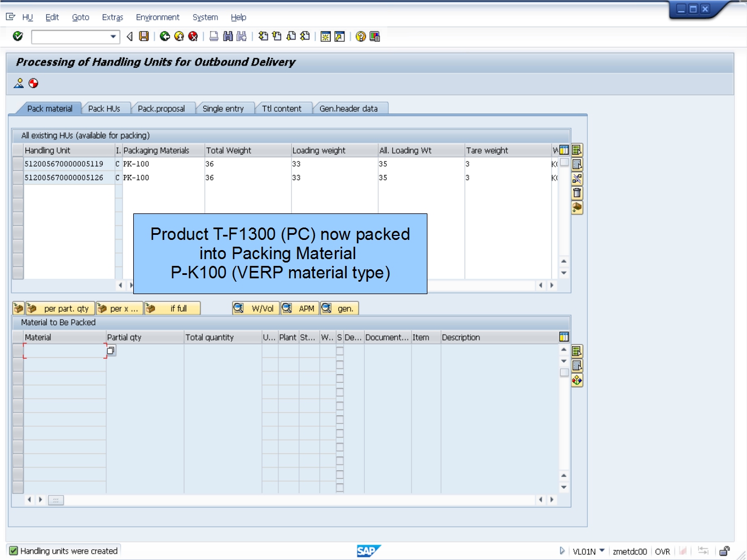The width and height of the screenshot is (747, 560).
Task: Open Help via yellow question mark icon
Action: tap(361, 37)
